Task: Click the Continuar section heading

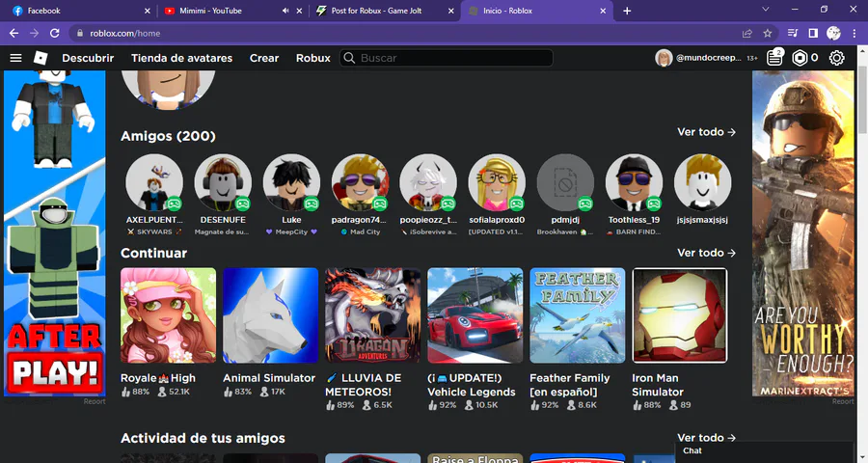Action: tap(154, 253)
